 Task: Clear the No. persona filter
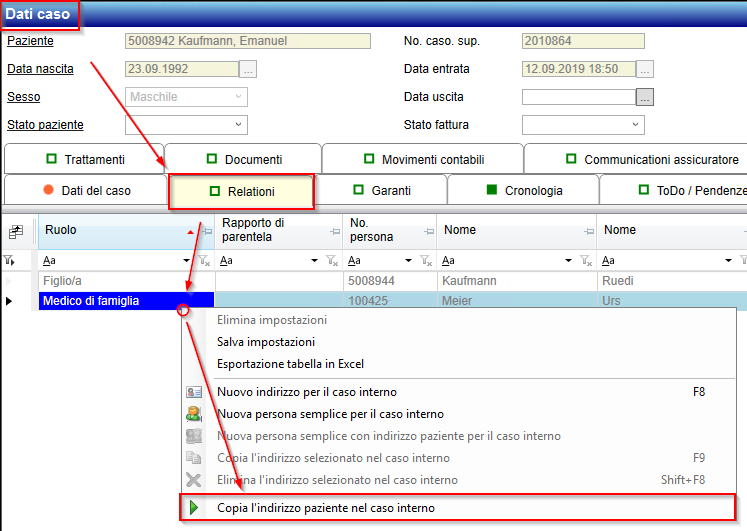(426, 260)
